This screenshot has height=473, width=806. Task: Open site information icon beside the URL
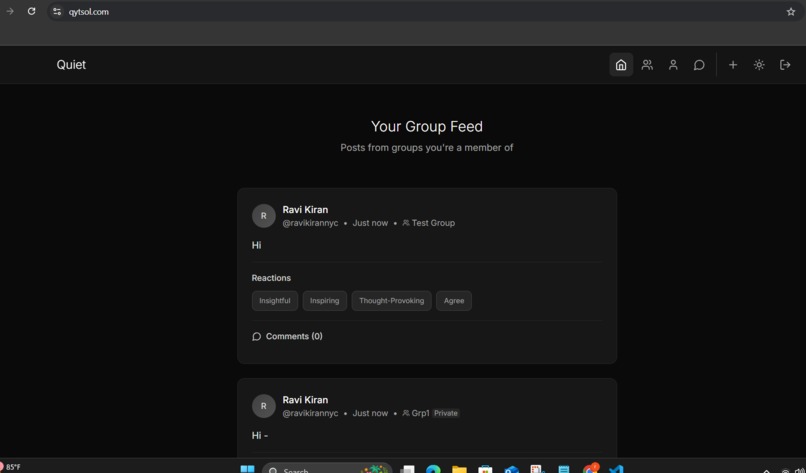click(57, 11)
